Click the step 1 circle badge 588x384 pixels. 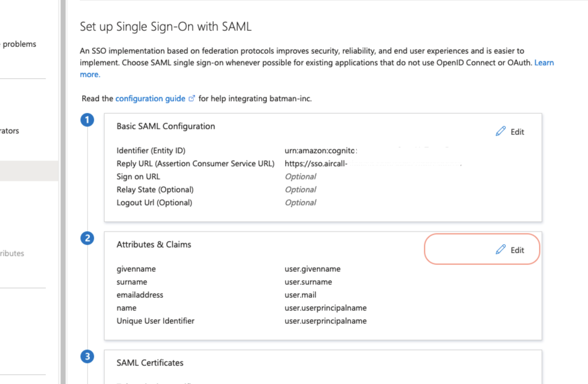tap(87, 120)
